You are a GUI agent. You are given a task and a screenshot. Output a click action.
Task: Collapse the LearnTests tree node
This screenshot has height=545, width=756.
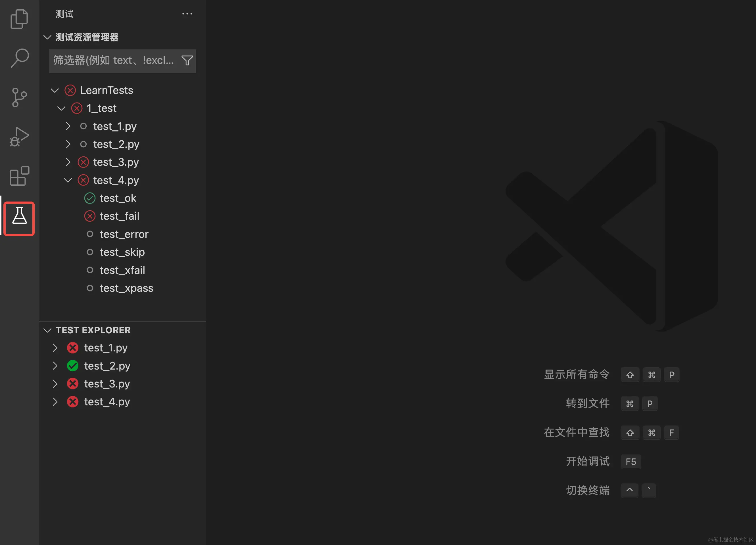[55, 90]
